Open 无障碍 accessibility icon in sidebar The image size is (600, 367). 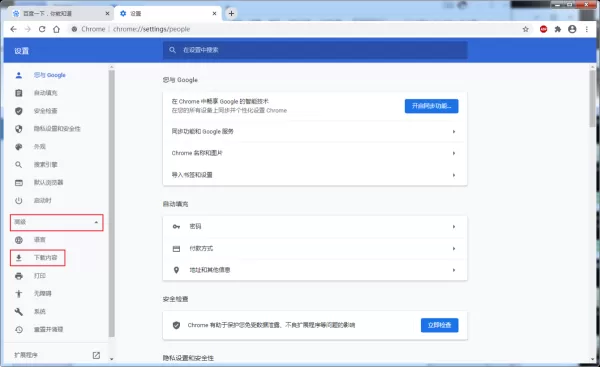click(19, 294)
